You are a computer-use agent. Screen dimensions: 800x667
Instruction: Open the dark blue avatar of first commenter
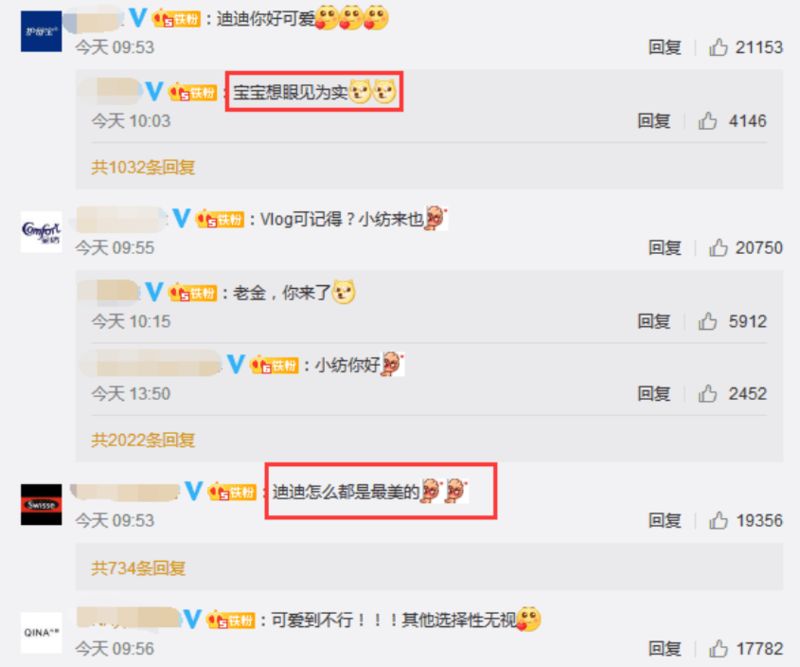tap(41, 31)
